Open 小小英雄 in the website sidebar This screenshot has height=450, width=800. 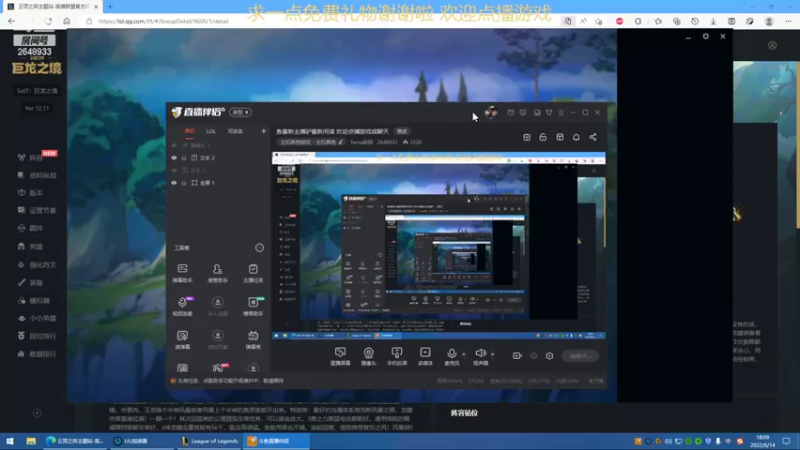click(37, 318)
